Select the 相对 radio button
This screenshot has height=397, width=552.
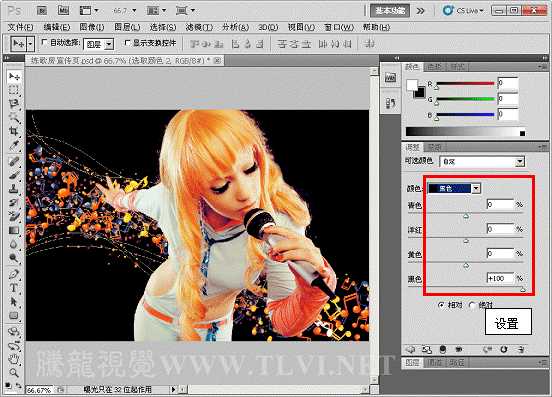(x=441, y=305)
